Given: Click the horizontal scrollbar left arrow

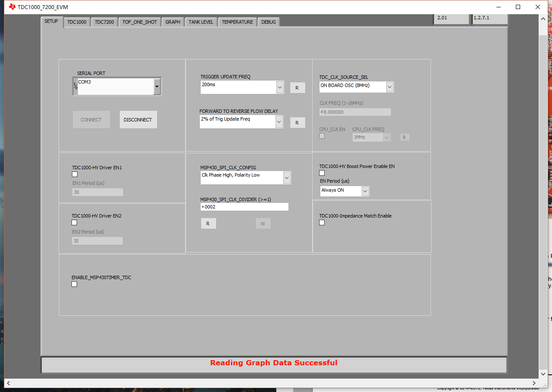Looking at the screenshot, I should (x=9, y=383).
